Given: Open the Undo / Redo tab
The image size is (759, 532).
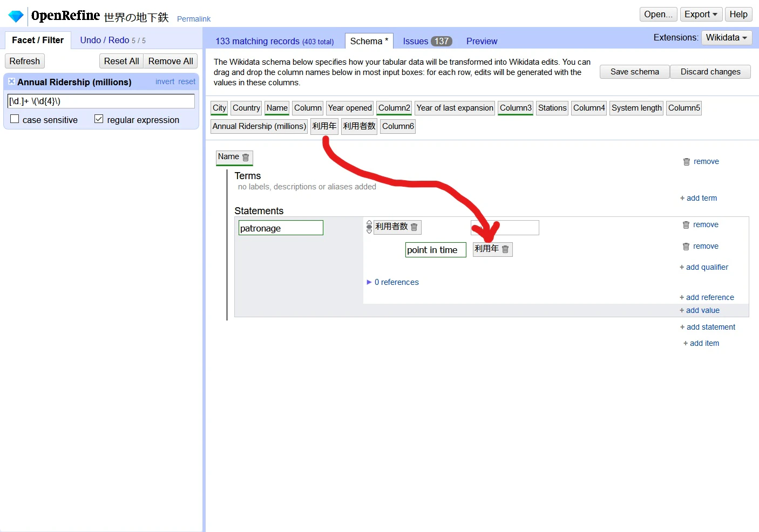Looking at the screenshot, I should 113,40.
